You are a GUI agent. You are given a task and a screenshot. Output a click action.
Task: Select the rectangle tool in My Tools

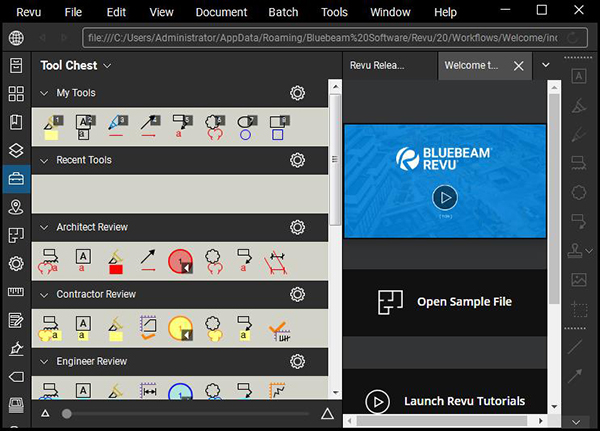click(x=279, y=127)
